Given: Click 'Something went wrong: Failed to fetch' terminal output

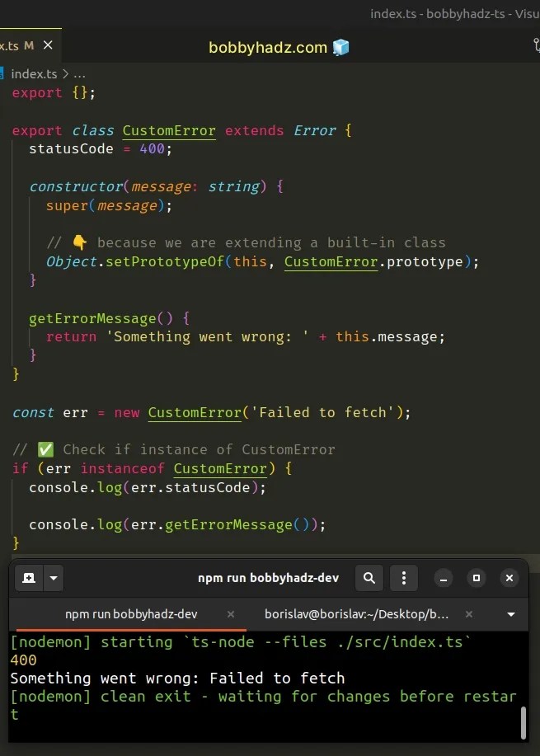Looking at the screenshot, I should coord(177,679).
